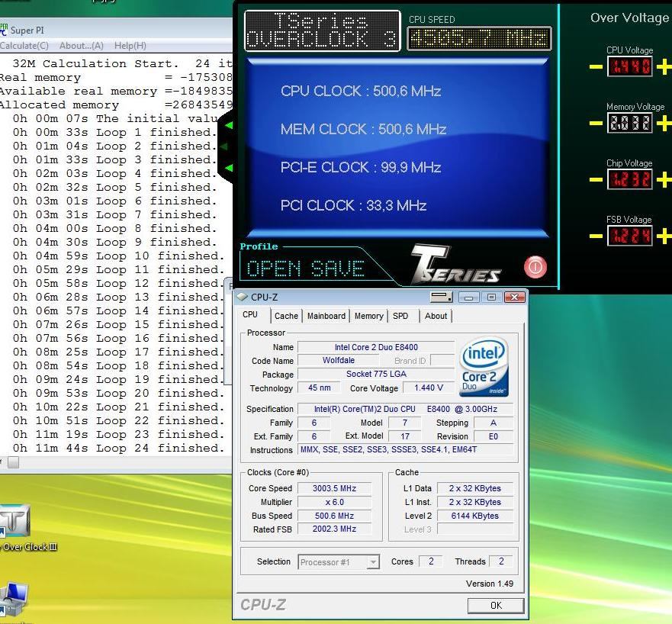The width and height of the screenshot is (672, 624).
Task: Select the CPU tab in CPU-Z
Action: 250,314
